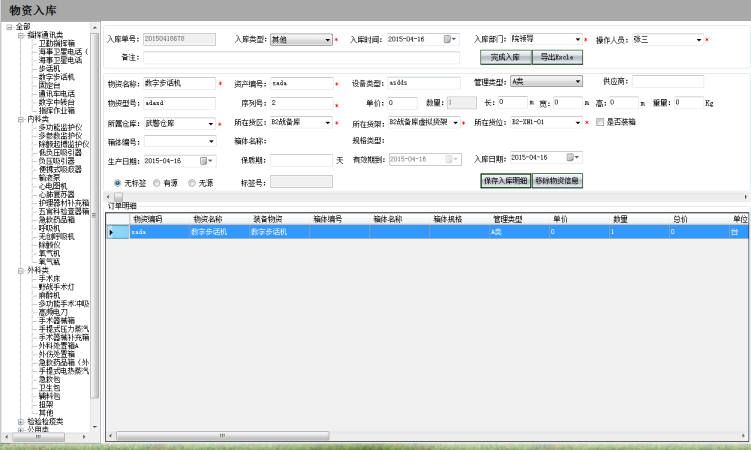Tick the 是否装箱 checkbox

pyautogui.click(x=600, y=122)
